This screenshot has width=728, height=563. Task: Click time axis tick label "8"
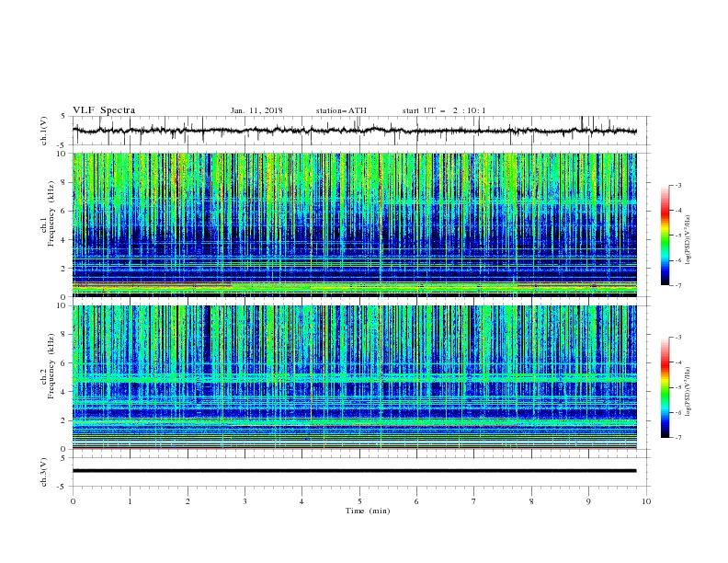[x=531, y=501]
